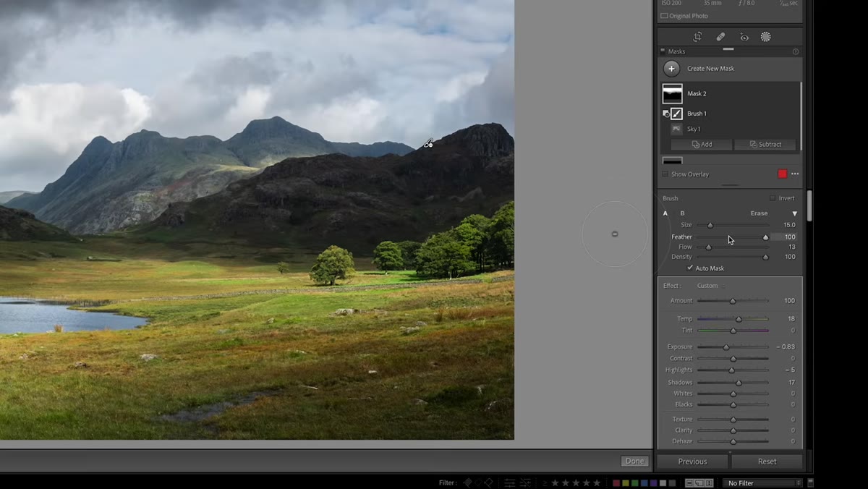Filter by one-star rating
The width and height of the screenshot is (868, 489).
[x=556, y=482]
